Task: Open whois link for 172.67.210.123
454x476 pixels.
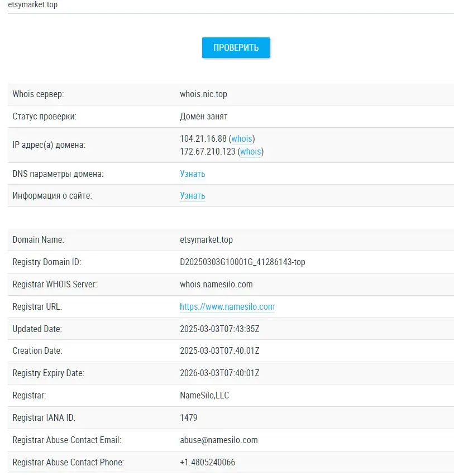Action: 251,151
